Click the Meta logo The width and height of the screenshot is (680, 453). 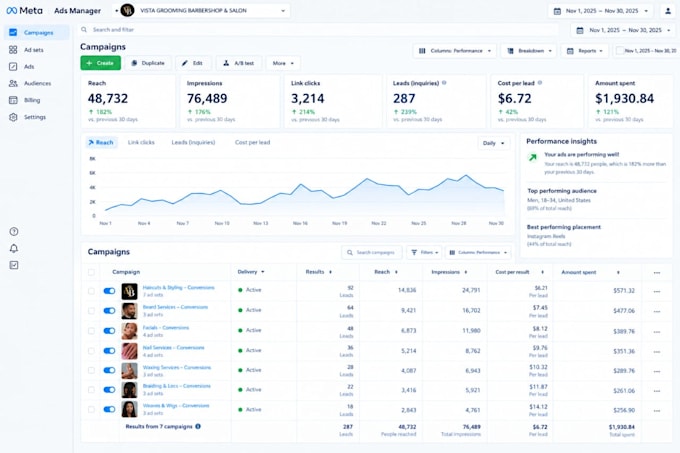click(24, 10)
